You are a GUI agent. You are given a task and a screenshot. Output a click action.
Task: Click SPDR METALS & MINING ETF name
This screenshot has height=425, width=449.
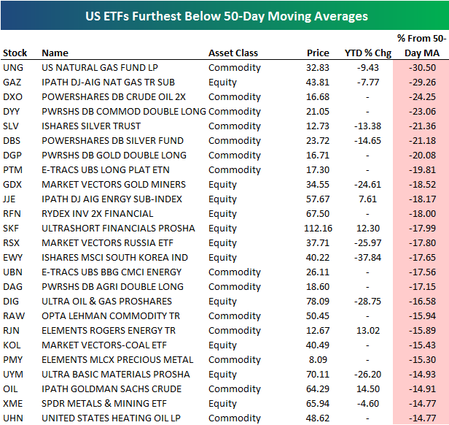[x=104, y=404]
